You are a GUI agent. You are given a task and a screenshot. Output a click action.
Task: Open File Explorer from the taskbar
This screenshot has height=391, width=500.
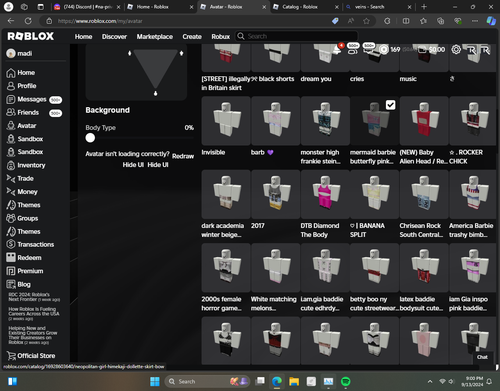point(294,381)
